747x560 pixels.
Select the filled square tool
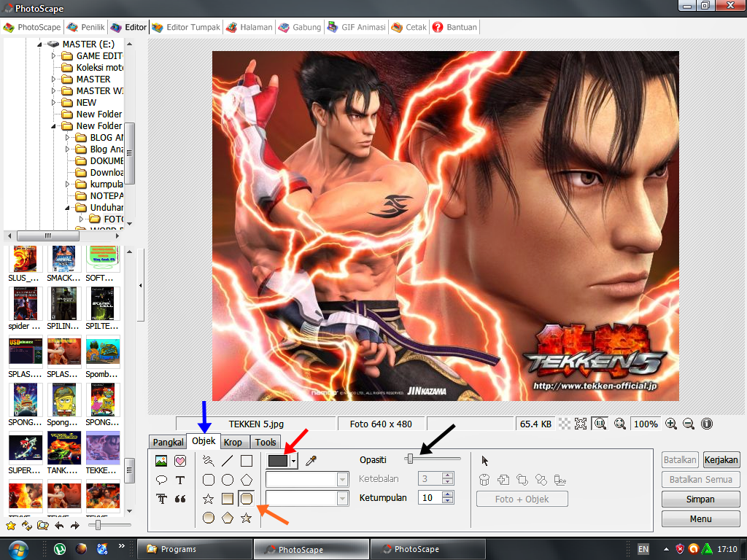pyautogui.click(x=228, y=499)
